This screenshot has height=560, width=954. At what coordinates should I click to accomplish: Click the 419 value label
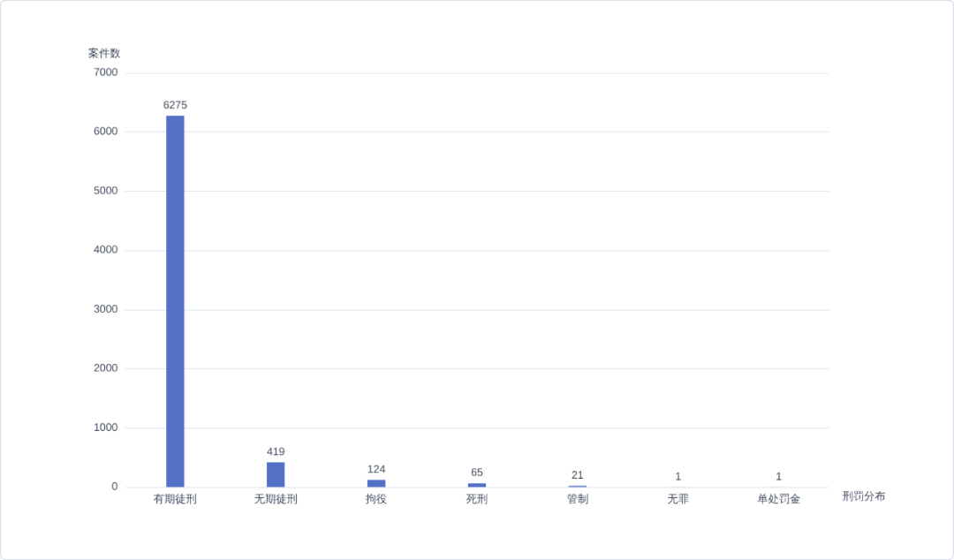tap(276, 451)
